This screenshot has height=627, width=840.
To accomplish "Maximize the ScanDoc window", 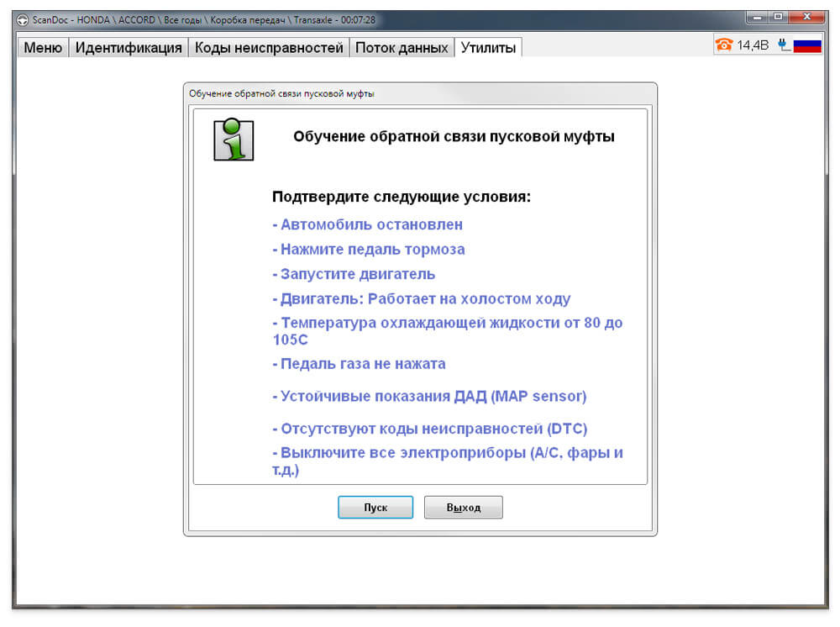I will click(x=778, y=18).
